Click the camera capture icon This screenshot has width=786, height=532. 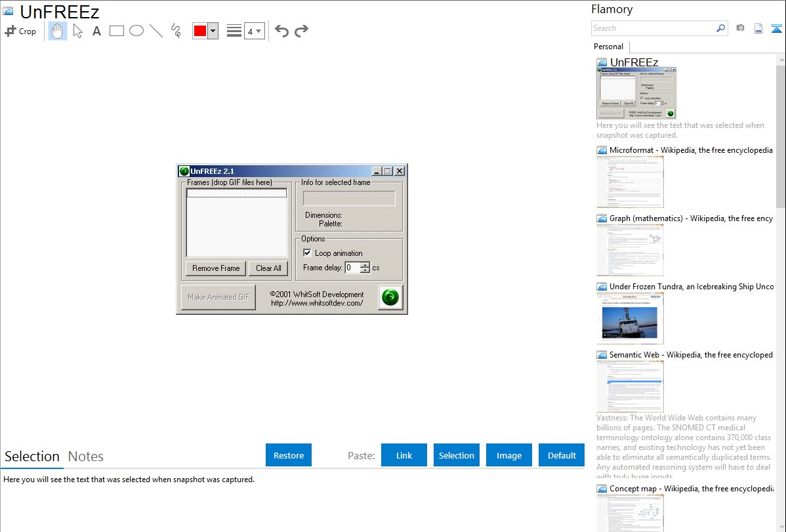coord(740,28)
